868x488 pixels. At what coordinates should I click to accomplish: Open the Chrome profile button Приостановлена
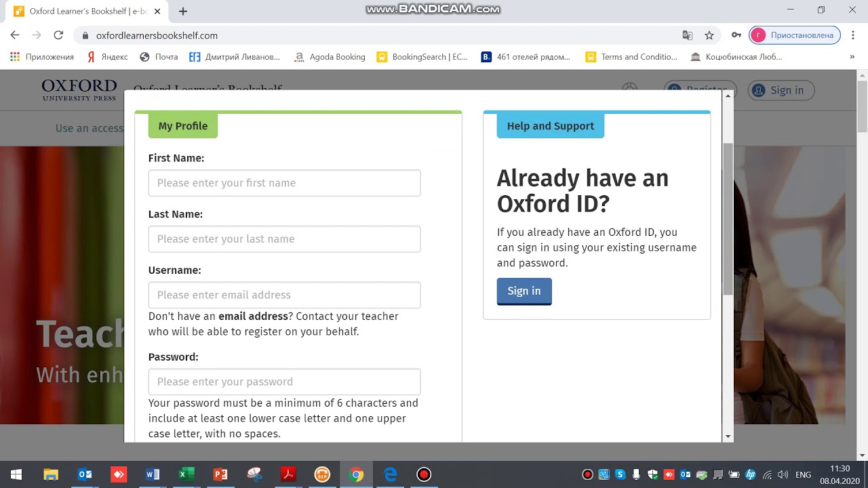(x=795, y=35)
